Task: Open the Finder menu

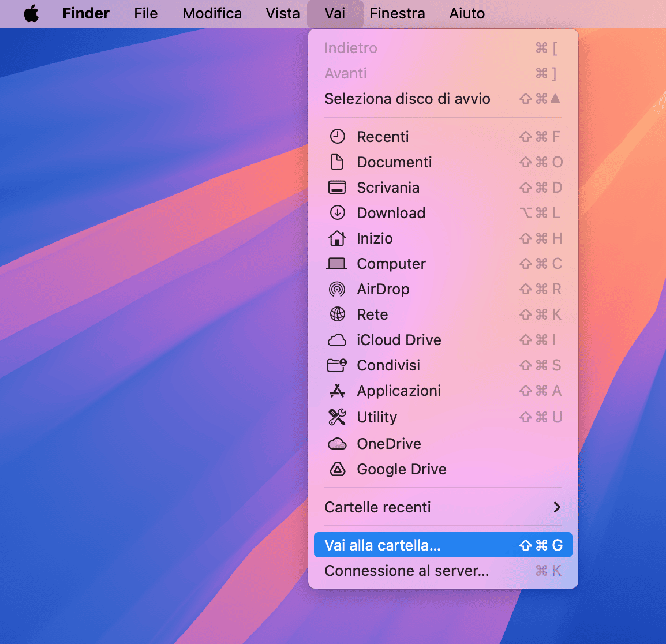Action: point(86,13)
